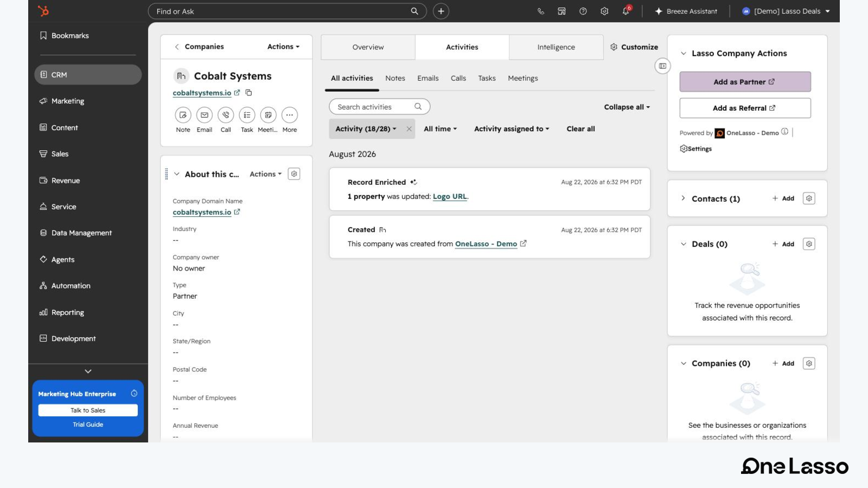Click the Add as Partner button
Image resolution: width=868 pixels, height=488 pixels.
point(745,82)
